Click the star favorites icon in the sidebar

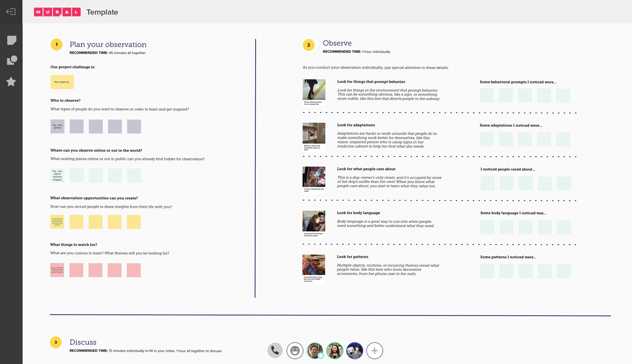[11, 81]
